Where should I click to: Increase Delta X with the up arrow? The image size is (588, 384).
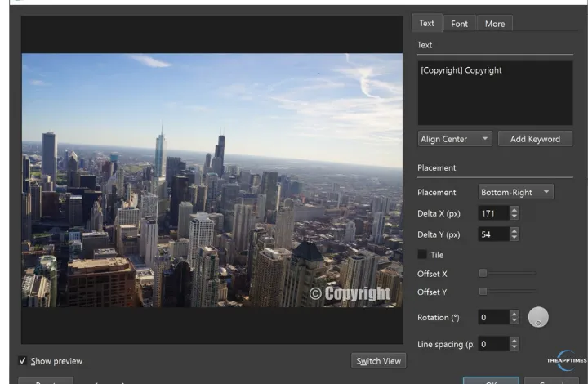514,209
